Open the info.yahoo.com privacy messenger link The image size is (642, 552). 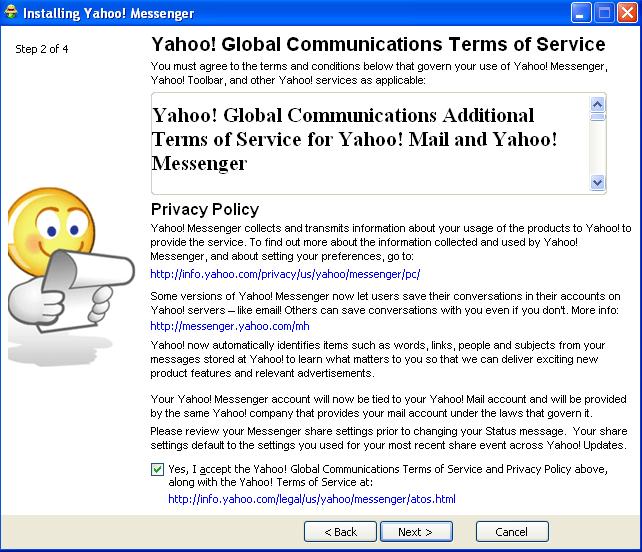tap(285, 273)
